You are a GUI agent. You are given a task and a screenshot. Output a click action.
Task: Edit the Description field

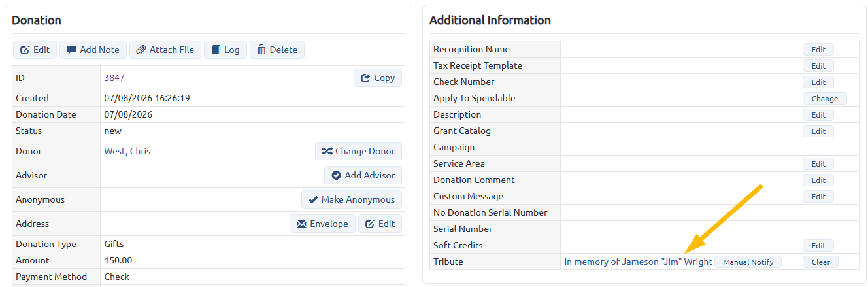818,115
